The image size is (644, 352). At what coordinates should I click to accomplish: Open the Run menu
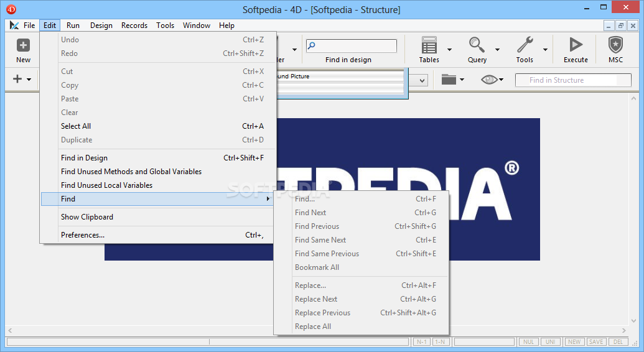(73, 25)
